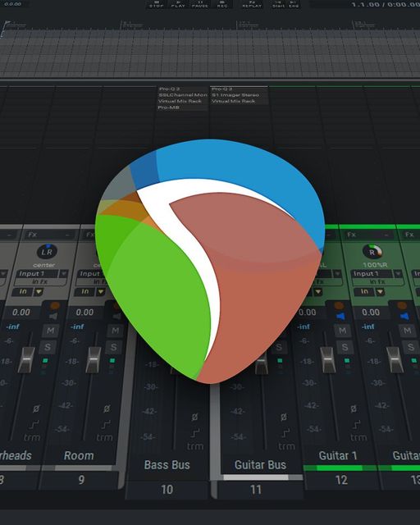The image size is (420, 525).
Task: Jump to project Start button
Action: [x=278, y=4]
